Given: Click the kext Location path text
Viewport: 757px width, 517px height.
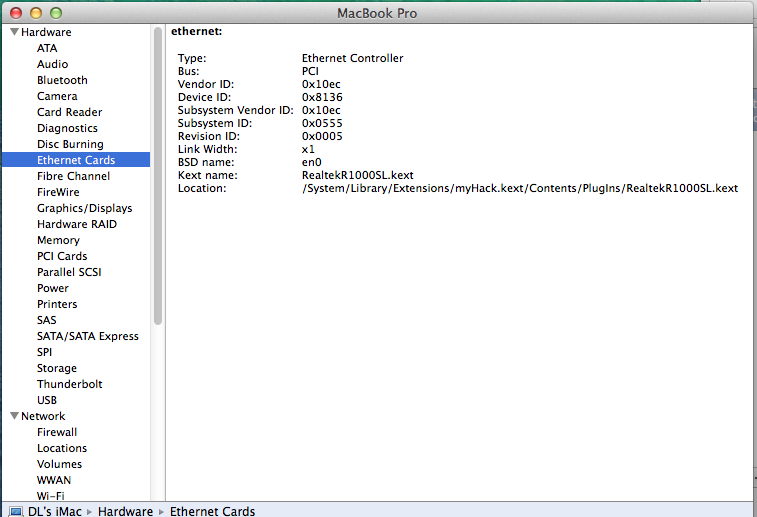Looking at the screenshot, I should coord(519,188).
